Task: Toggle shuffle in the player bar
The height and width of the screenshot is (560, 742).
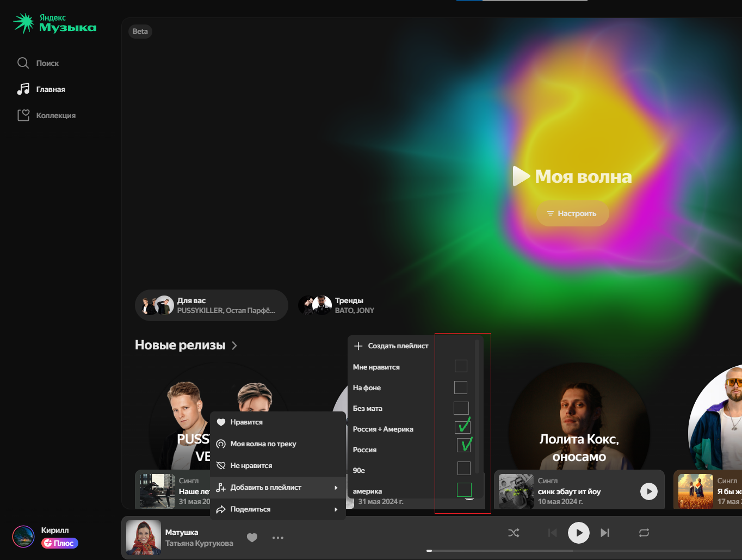Action: pos(514,533)
